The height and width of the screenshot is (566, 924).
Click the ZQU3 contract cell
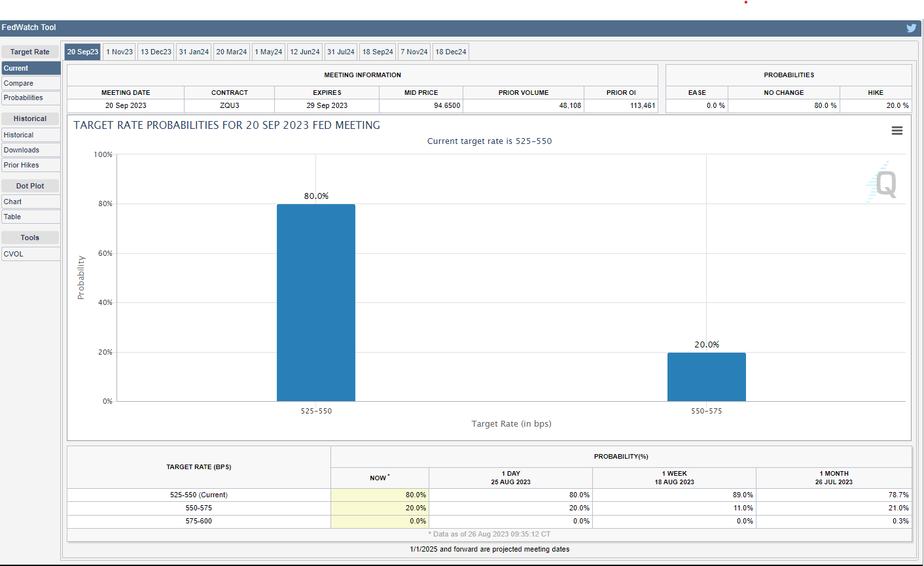[x=230, y=105]
